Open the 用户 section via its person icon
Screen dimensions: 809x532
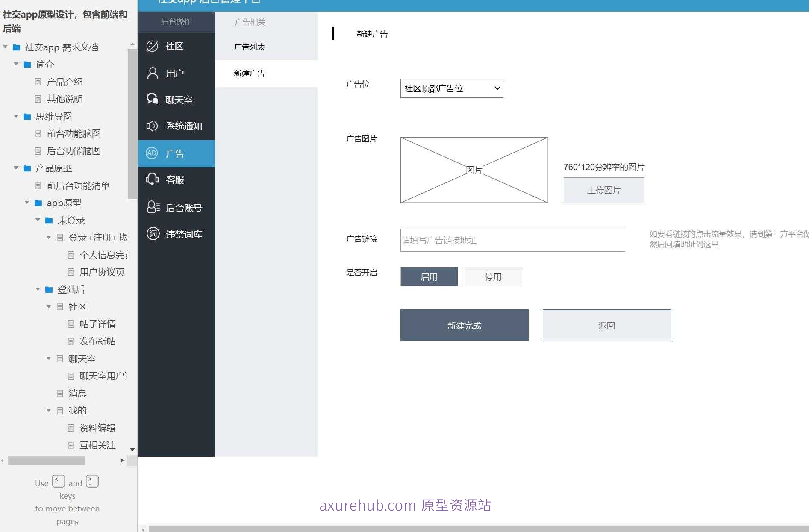[x=152, y=73]
